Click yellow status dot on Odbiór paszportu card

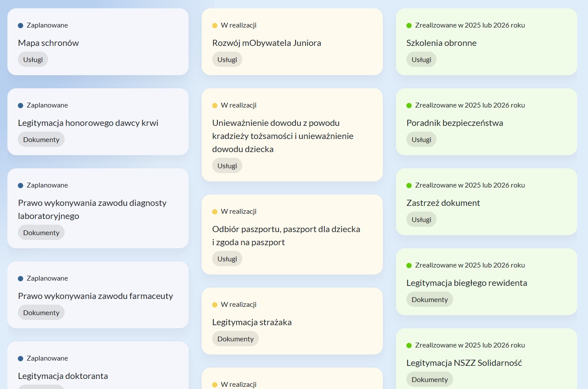click(215, 212)
